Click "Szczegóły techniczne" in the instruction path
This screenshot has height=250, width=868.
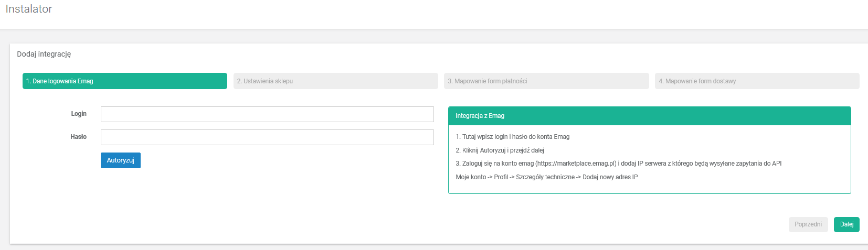coord(545,177)
